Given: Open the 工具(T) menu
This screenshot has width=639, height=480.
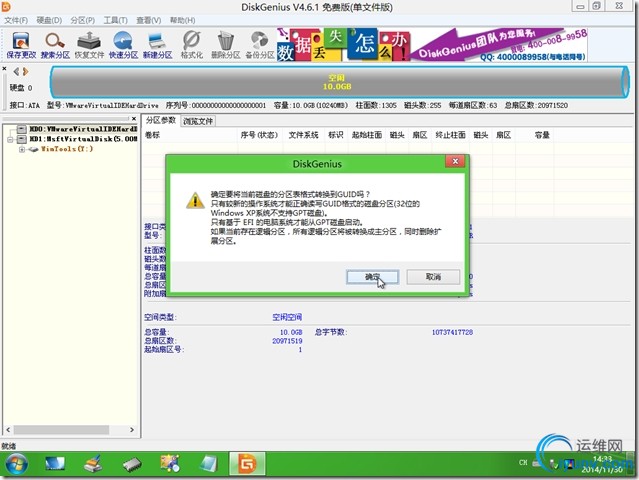Looking at the screenshot, I should click(x=115, y=20).
